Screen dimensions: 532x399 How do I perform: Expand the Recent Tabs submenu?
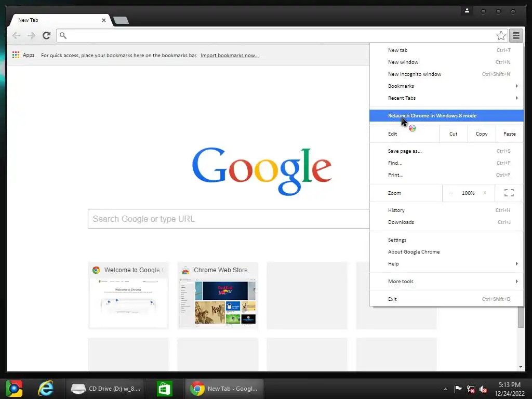click(446, 98)
